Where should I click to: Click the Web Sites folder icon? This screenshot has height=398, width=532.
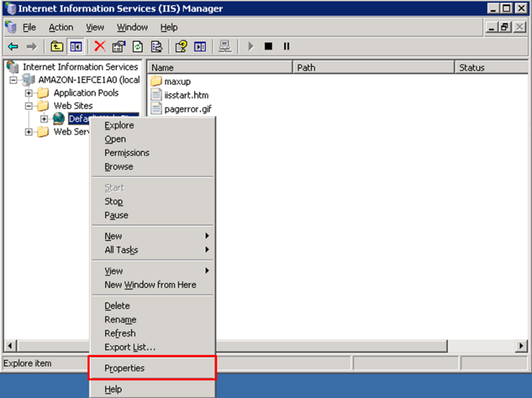coord(43,106)
